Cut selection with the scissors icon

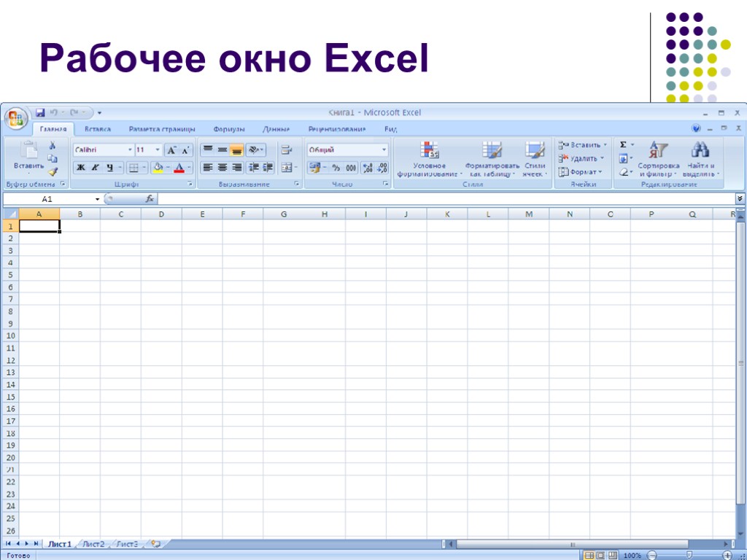pyautogui.click(x=53, y=145)
